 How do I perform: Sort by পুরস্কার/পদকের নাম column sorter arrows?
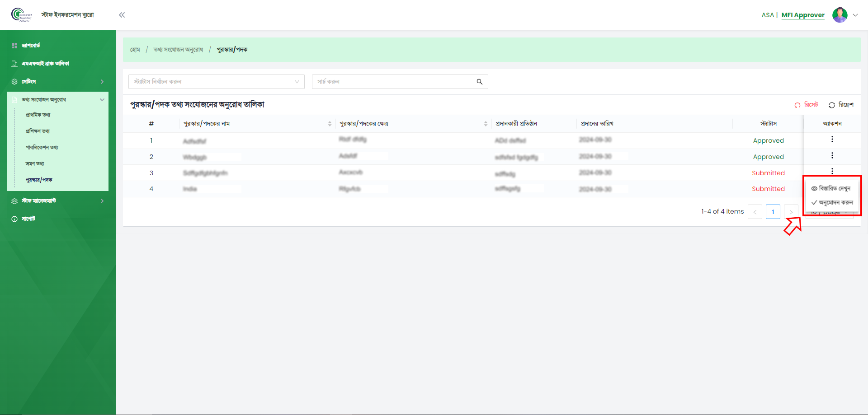(x=330, y=124)
